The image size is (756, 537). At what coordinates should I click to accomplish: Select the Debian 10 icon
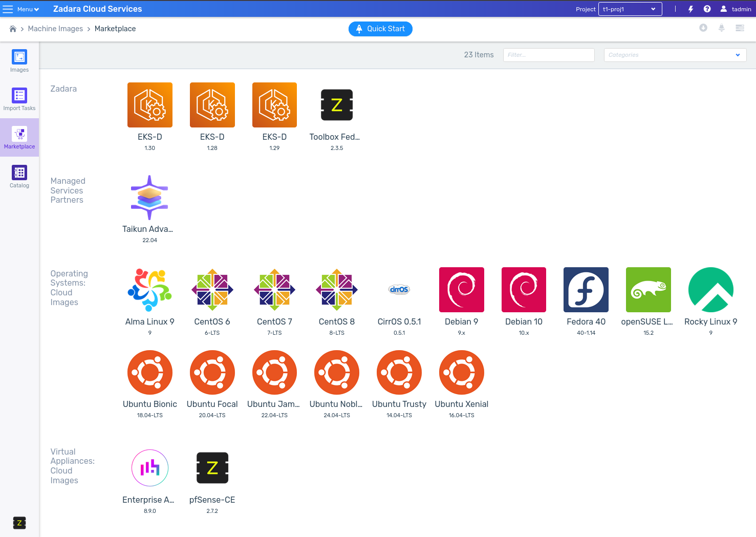pyautogui.click(x=524, y=290)
